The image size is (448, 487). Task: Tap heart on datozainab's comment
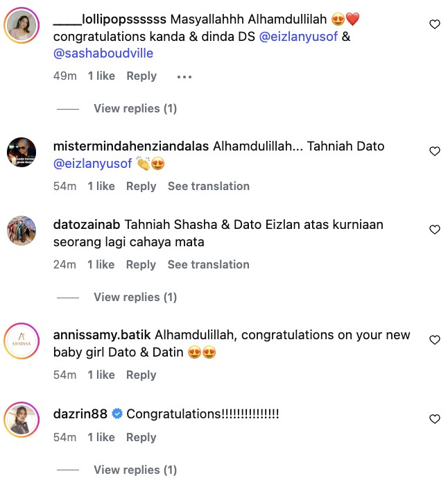pyautogui.click(x=435, y=230)
